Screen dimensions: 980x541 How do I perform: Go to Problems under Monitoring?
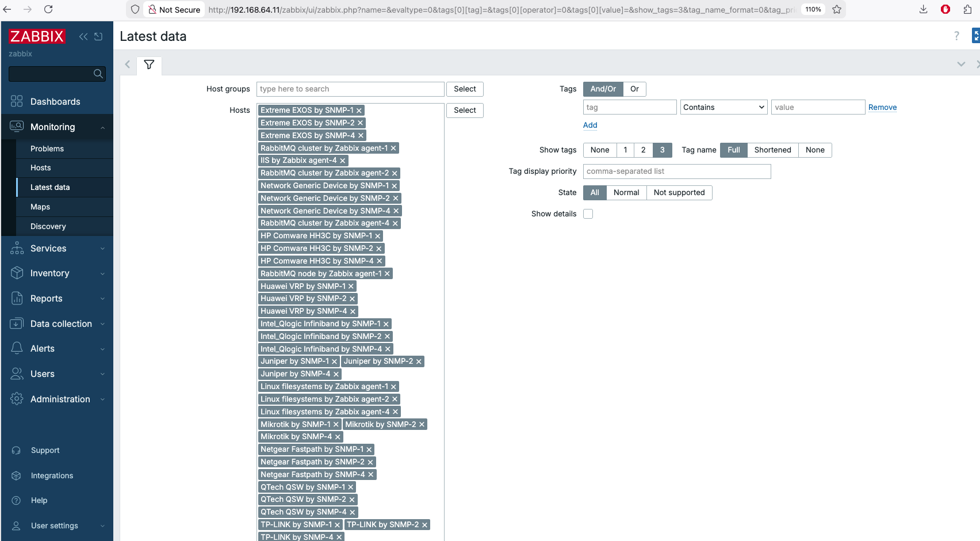click(x=47, y=148)
